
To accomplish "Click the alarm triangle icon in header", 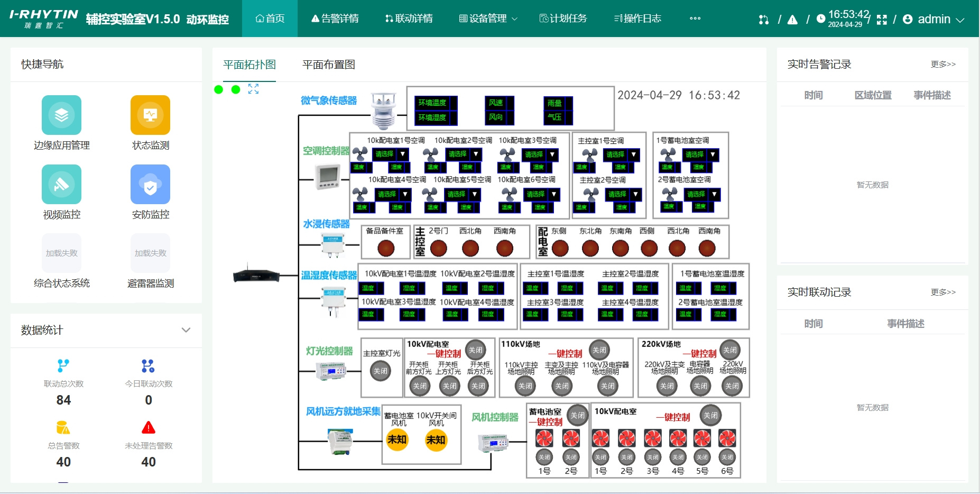I will (x=792, y=20).
